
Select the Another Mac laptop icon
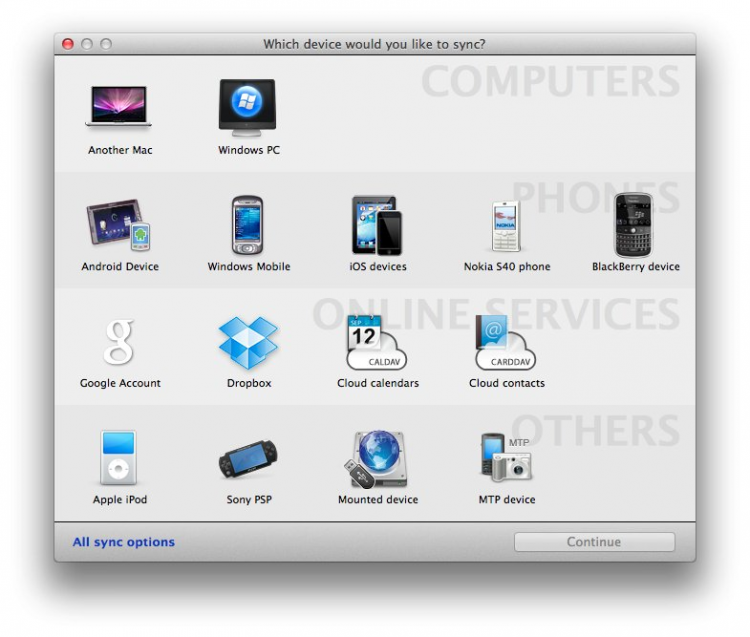pos(119,106)
